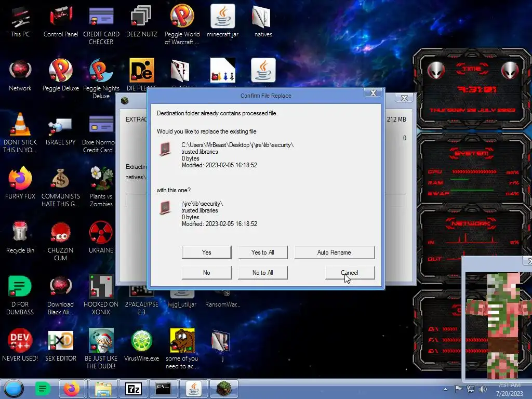
Task: Select UKRAINE radiation icon
Action: tap(101, 237)
